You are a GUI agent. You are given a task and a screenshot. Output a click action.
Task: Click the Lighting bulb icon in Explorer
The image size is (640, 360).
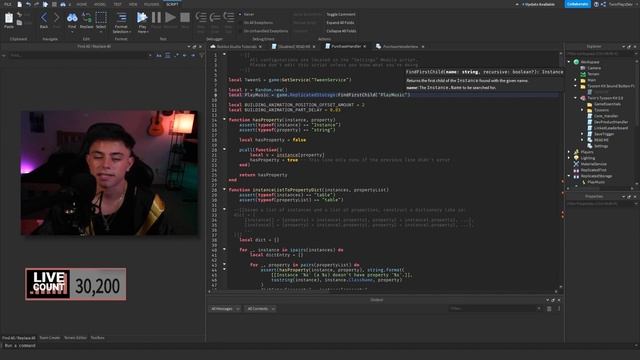576,158
